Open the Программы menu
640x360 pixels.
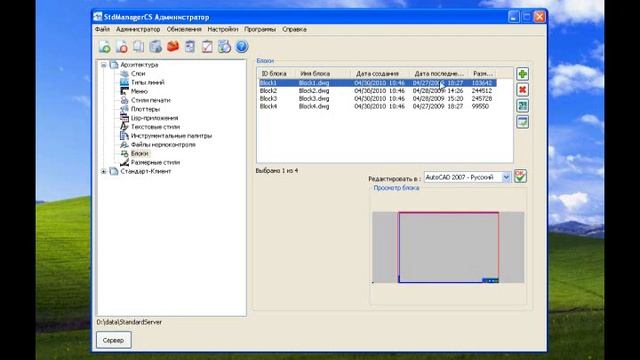[260, 29]
